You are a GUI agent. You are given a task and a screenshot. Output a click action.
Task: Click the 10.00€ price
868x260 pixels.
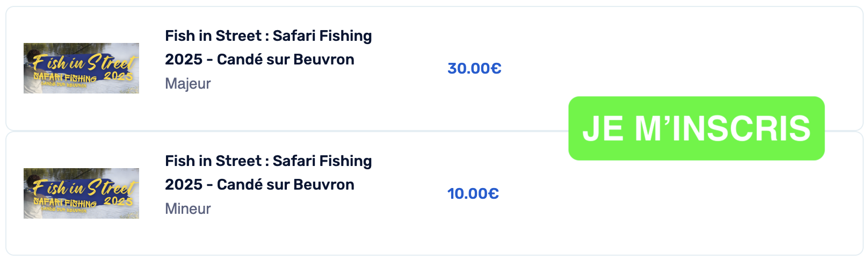click(473, 193)
